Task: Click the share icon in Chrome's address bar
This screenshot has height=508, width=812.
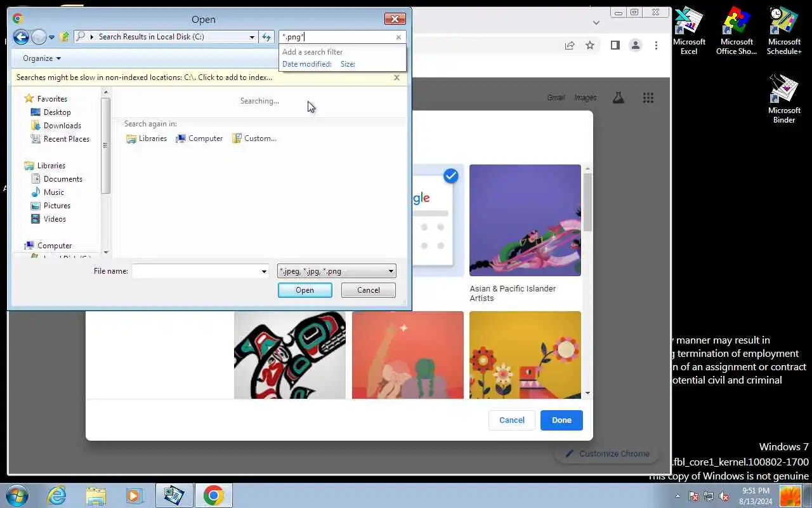Action: point(570,45)
